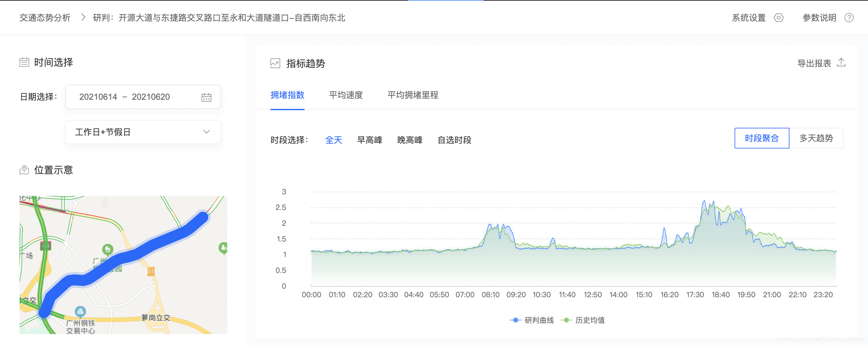Select 自选时段 to expand custom period
Screen dimensions: 868x345
(454, 140)
